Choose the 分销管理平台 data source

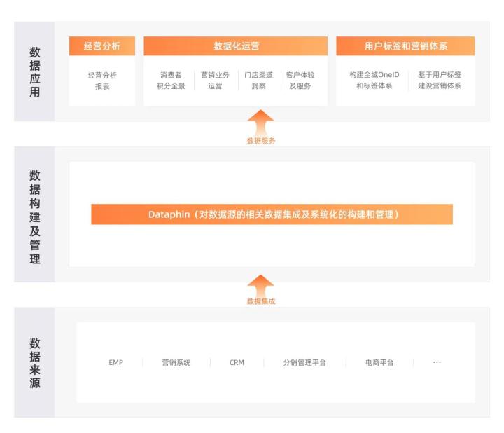pos(304,363)
